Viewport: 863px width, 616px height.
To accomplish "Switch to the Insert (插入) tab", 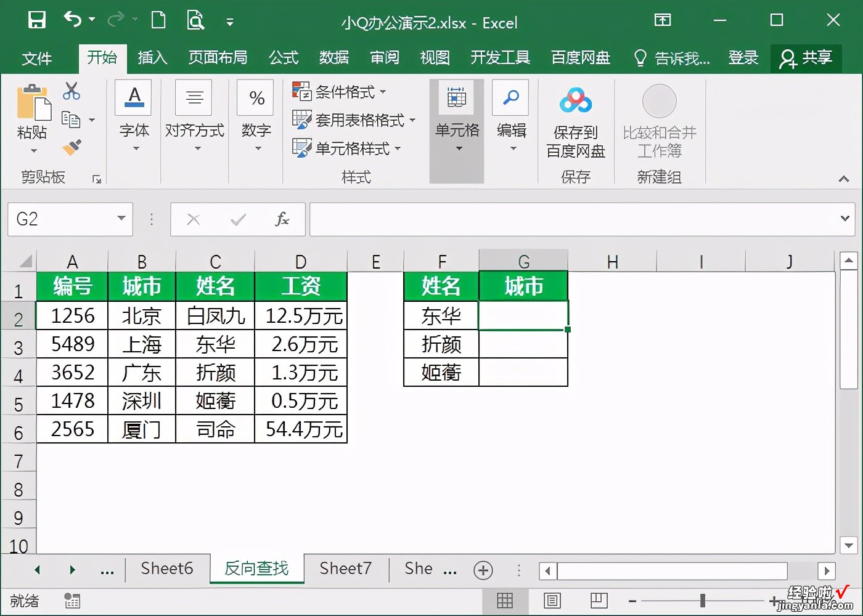I will point(152,58).
